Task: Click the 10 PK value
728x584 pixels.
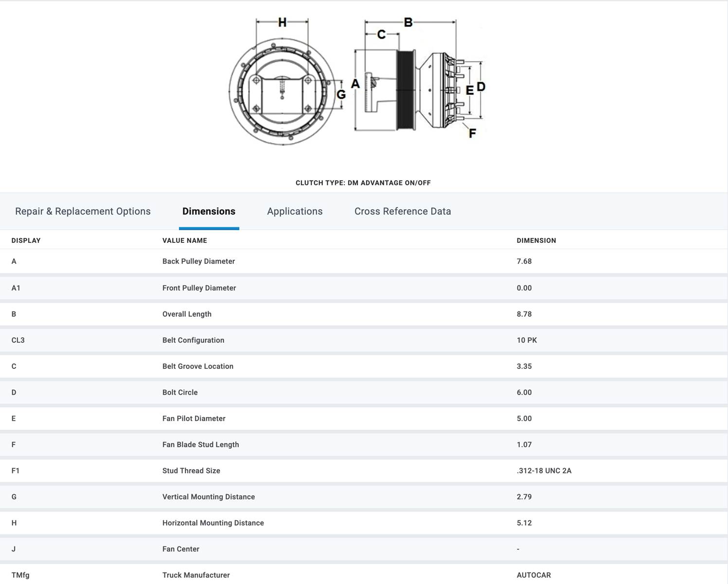Action: pos(527,340)
